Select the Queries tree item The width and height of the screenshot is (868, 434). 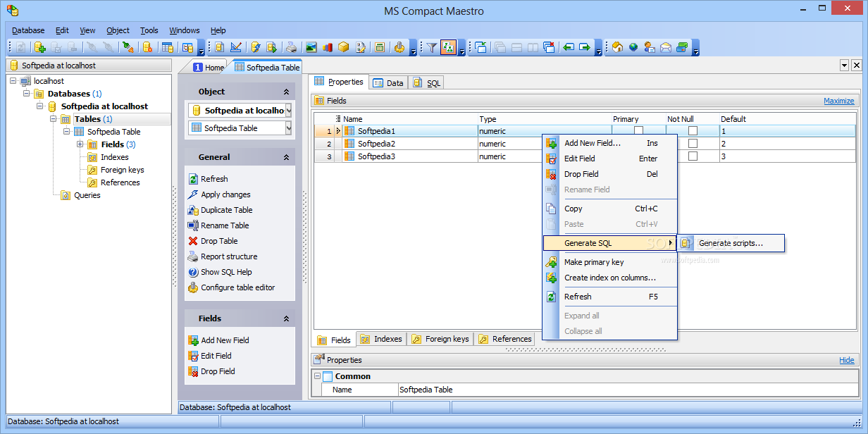click(x=87, y=195)
